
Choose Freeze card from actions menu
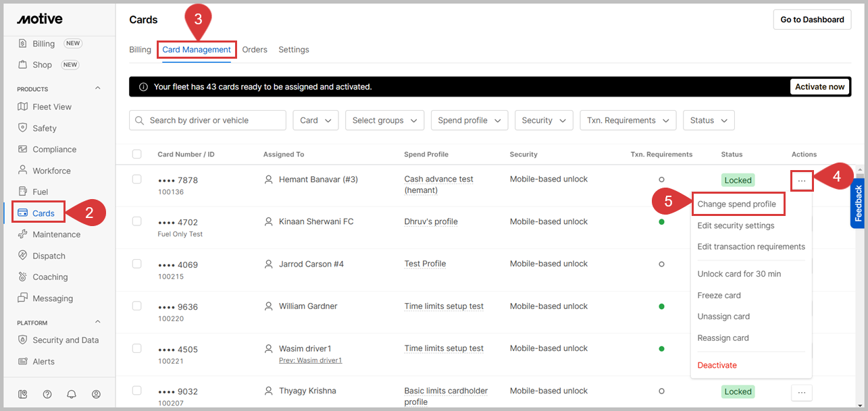(719, 296)
